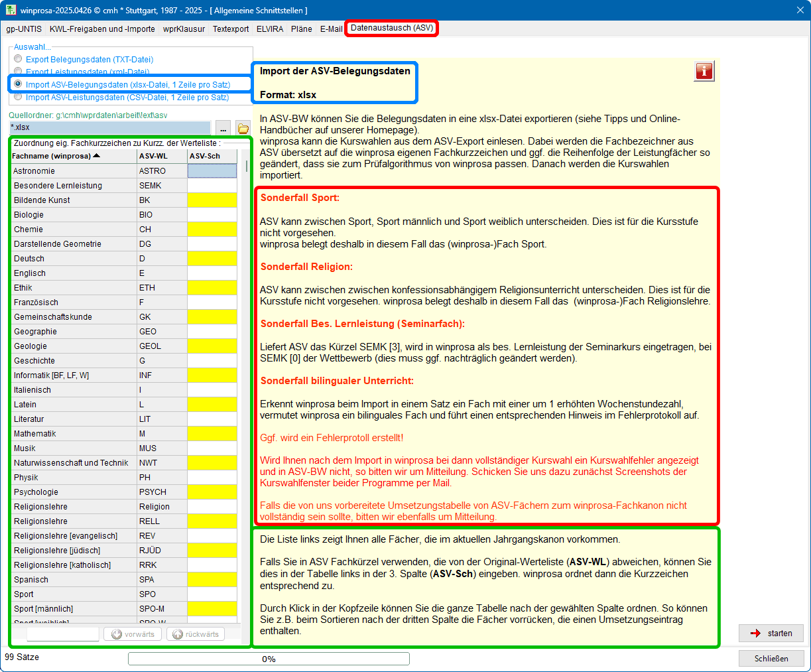Click the Schließen button

[x=771, y=659]
